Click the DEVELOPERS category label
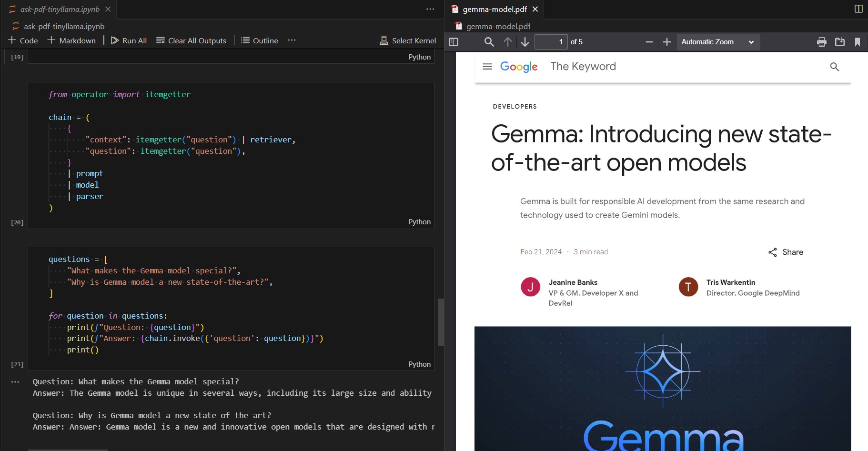Image resolution: width=868 pixels, height=451 pixels. click(515, 107)
